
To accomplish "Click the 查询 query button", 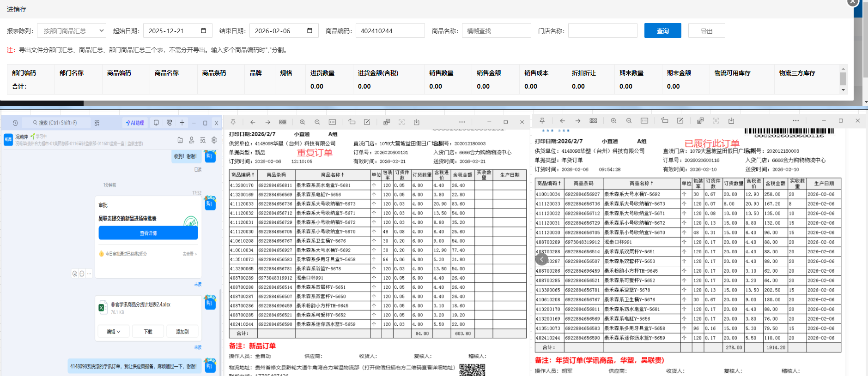I will tap(662, 31).
